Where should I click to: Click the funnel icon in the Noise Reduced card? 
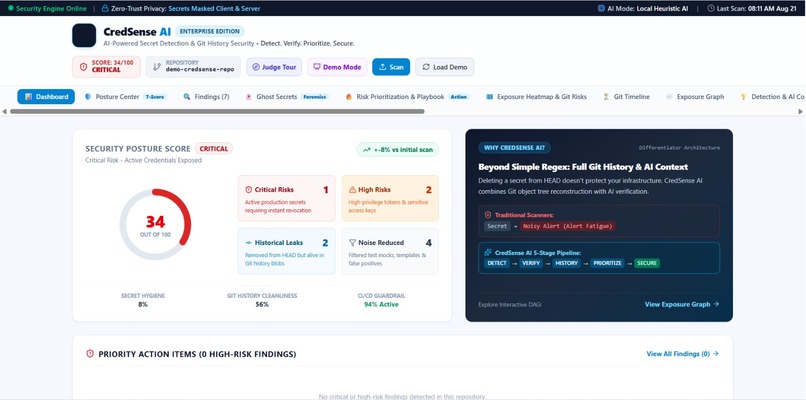[x=353, y=243]
